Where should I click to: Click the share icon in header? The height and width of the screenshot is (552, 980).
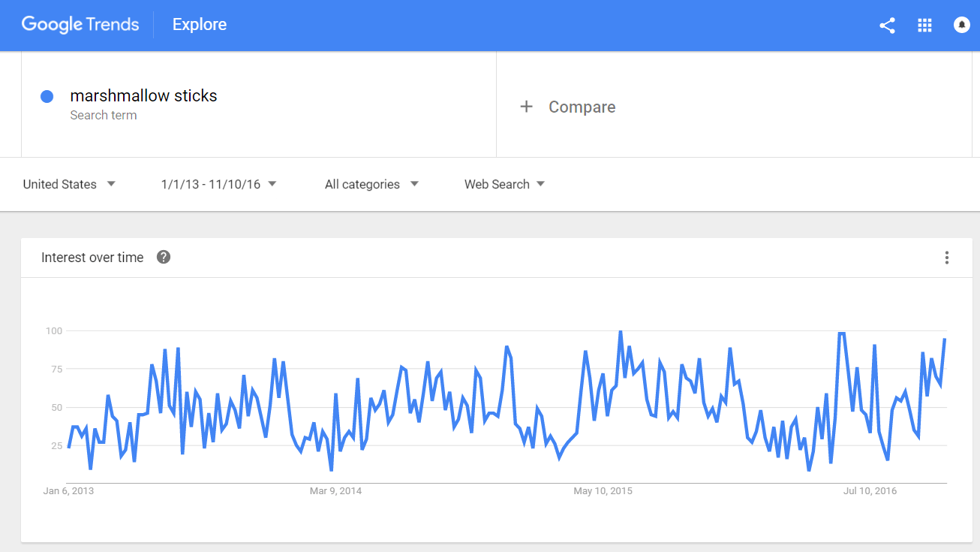point(887,26)
